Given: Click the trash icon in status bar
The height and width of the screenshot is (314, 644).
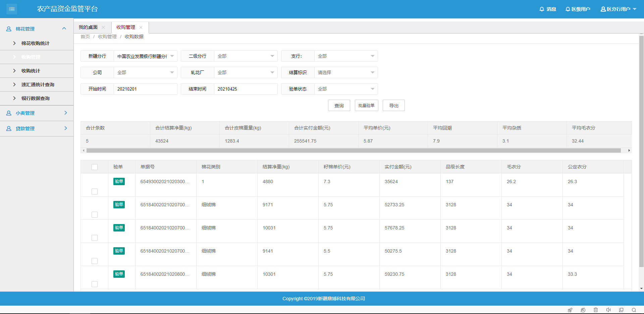Looking at the screenshot, I should [x=596, y=310].
